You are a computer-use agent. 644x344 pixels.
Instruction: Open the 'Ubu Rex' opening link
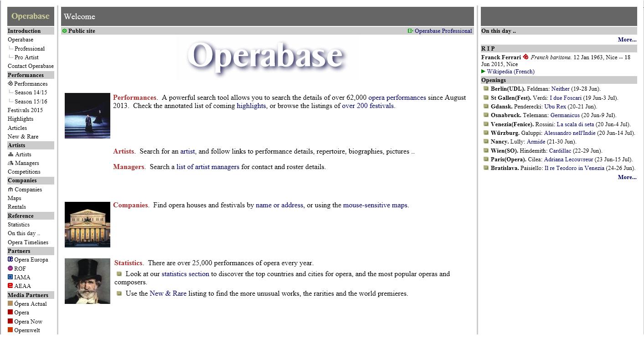coord(555,107)
